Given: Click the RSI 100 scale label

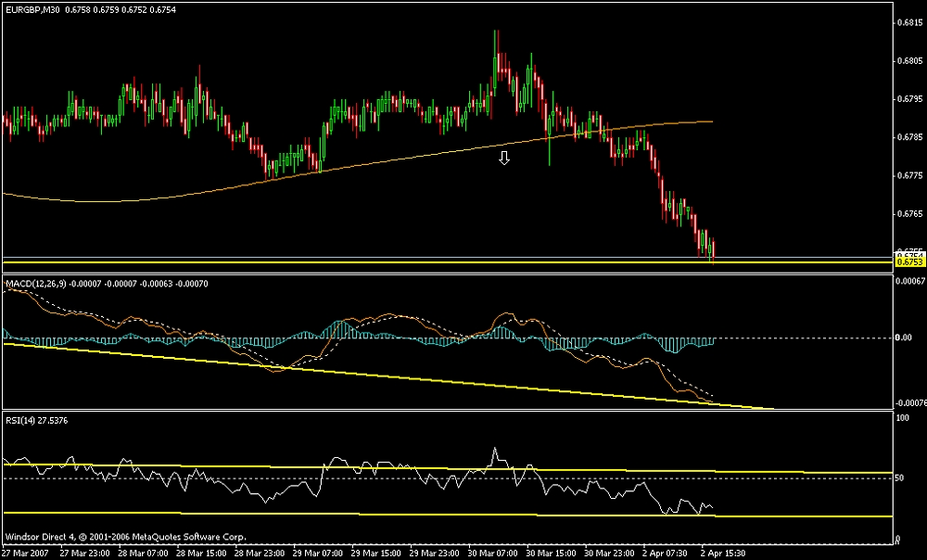Looking at the screenshot, I should coord(900,418).
